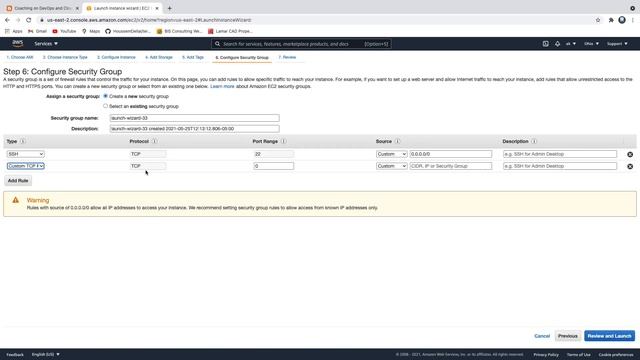Click the Feedback link in footer
The image size is (640, 360).
15,355
